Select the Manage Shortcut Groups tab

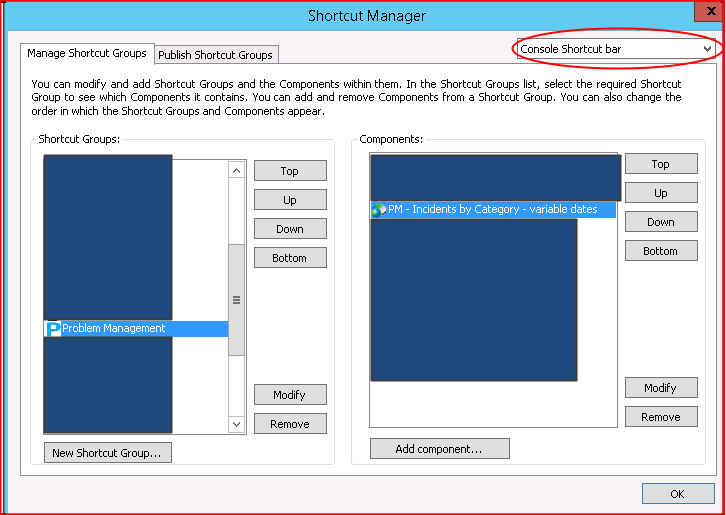[87, 54]
